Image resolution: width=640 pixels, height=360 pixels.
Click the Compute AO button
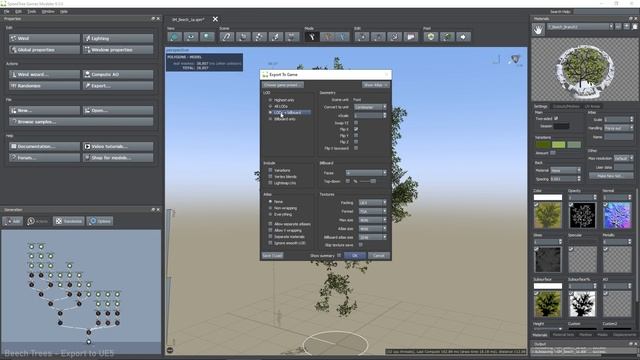click(x=118, y=74)
